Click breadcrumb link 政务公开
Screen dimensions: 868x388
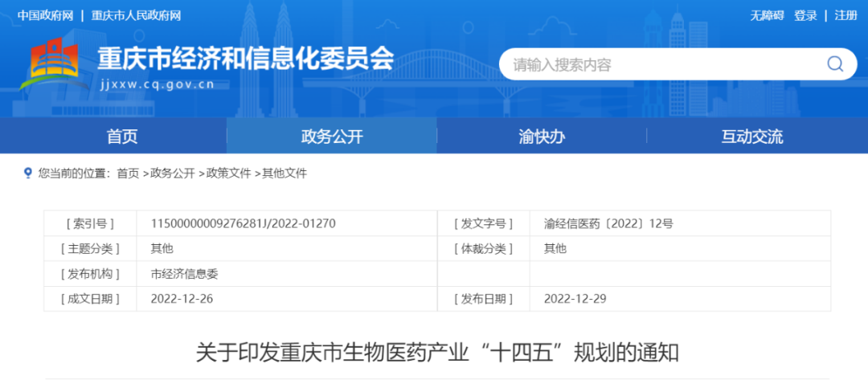click(x=172, y=174)
